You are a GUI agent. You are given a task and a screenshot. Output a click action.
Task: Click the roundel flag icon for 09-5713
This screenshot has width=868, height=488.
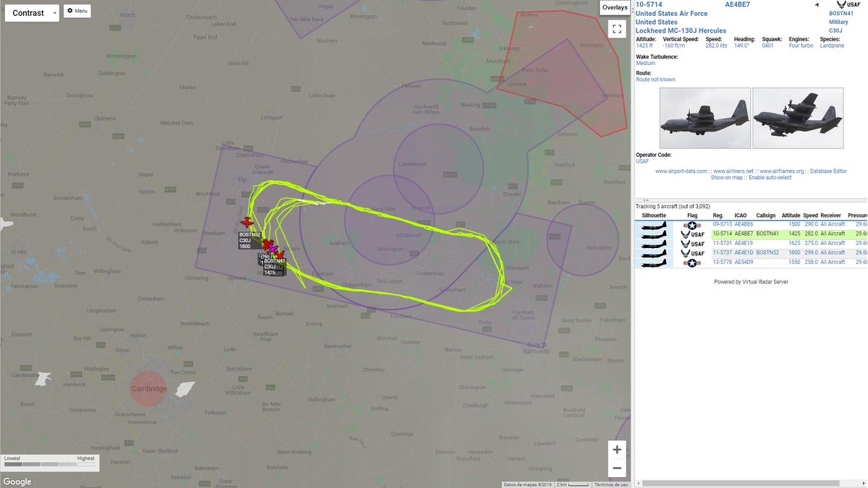click(692, 225)
